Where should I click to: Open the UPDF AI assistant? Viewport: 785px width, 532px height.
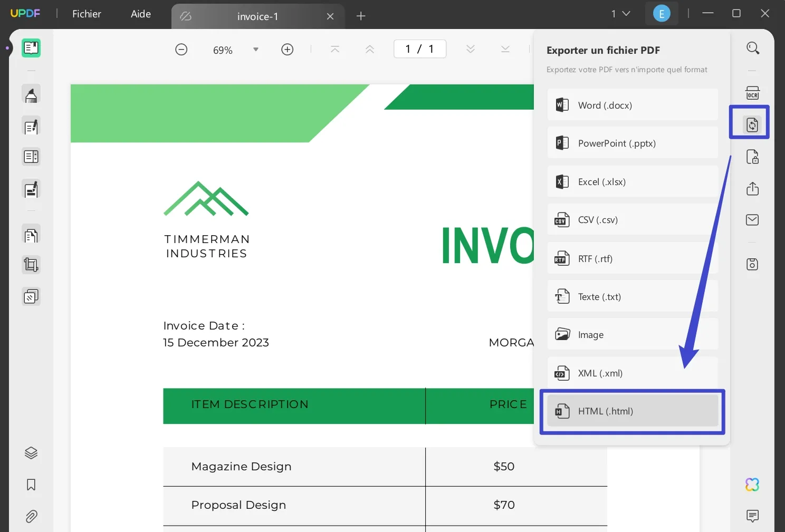click(752, 484)
